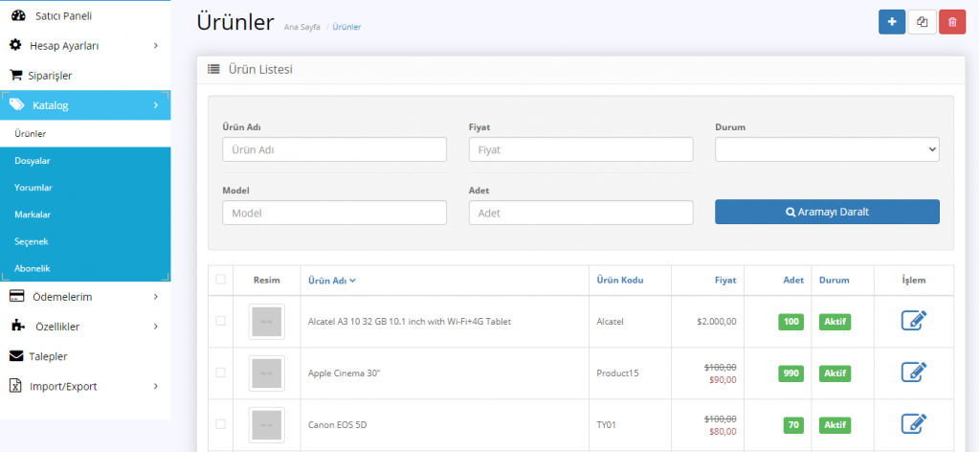
Task: Check the Alcatel A3 product row checkbox
Action: tap(221, 321)
